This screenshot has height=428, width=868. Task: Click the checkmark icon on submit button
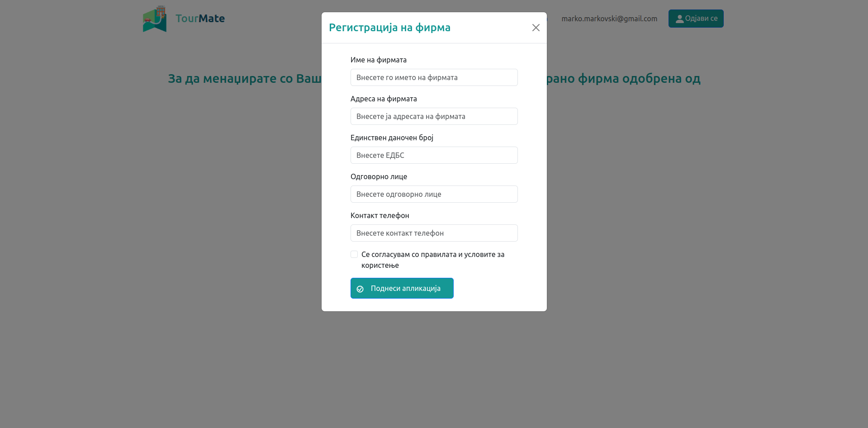click(x=360, y=289)
